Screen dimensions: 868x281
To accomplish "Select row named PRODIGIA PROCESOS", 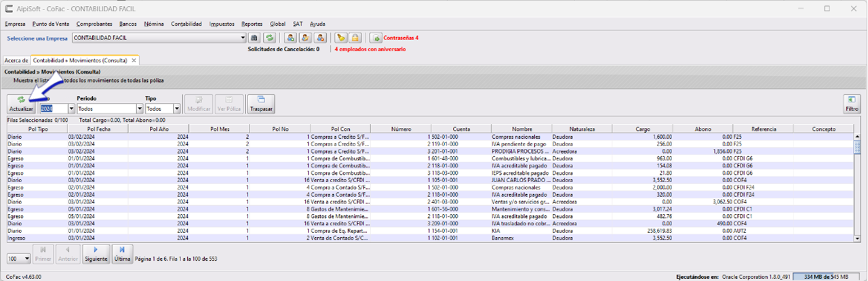I will click(x=429, y=150).
